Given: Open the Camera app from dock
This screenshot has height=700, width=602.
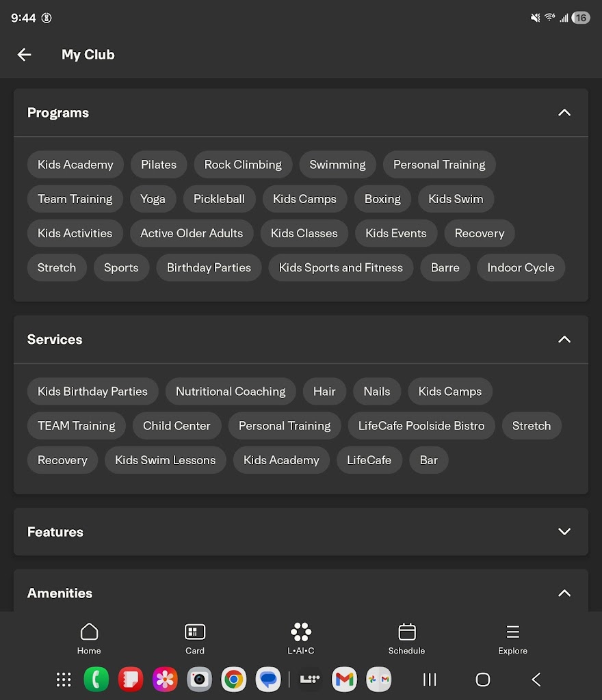Looking at the screenshot, I should click(x=199, y=679).
